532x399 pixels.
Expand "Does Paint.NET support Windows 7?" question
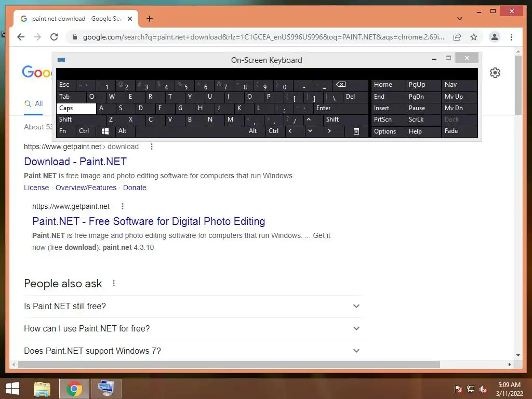[192, 351]
